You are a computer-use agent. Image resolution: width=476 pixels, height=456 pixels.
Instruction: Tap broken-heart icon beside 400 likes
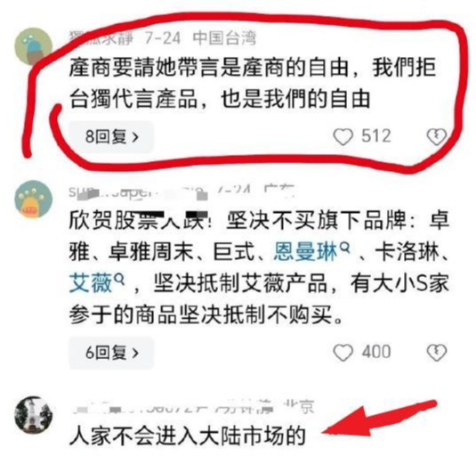coord(437,353)
